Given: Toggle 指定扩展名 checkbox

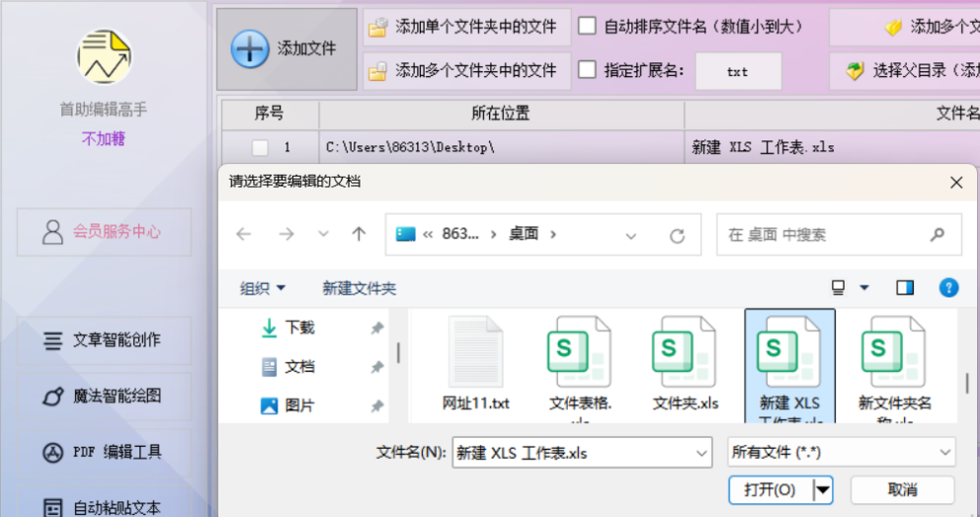Looking at the screenshot, I should [587, 70].
